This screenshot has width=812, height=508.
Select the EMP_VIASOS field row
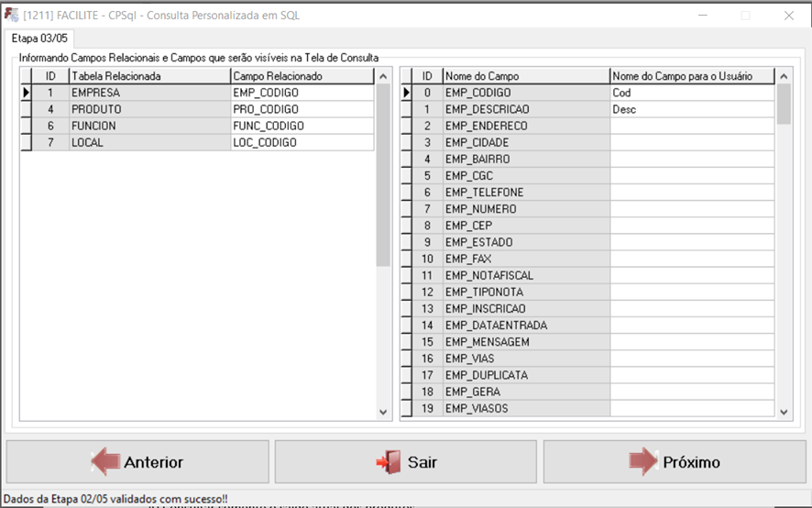click(587, 408)
